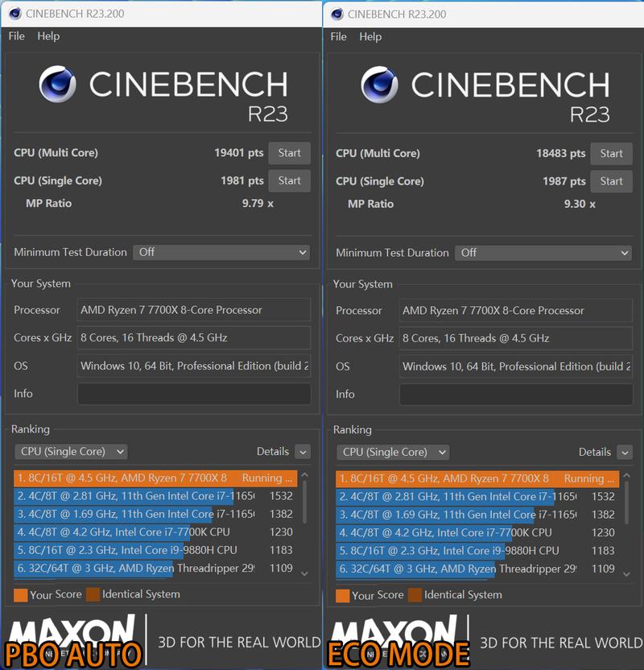This screenshot has width=644, height=670.
Task: Click Cinebench icon in right window title bar
Action: [337, 14]
